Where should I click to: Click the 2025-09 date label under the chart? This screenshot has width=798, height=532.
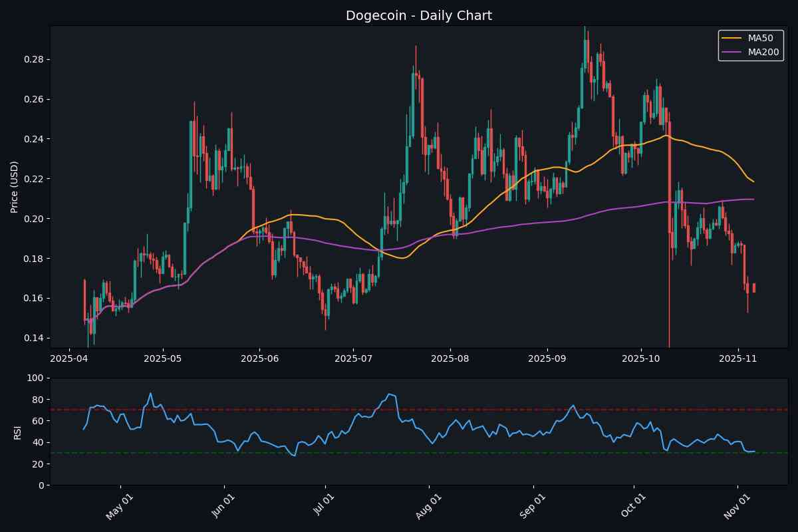(x=549, y=358)
